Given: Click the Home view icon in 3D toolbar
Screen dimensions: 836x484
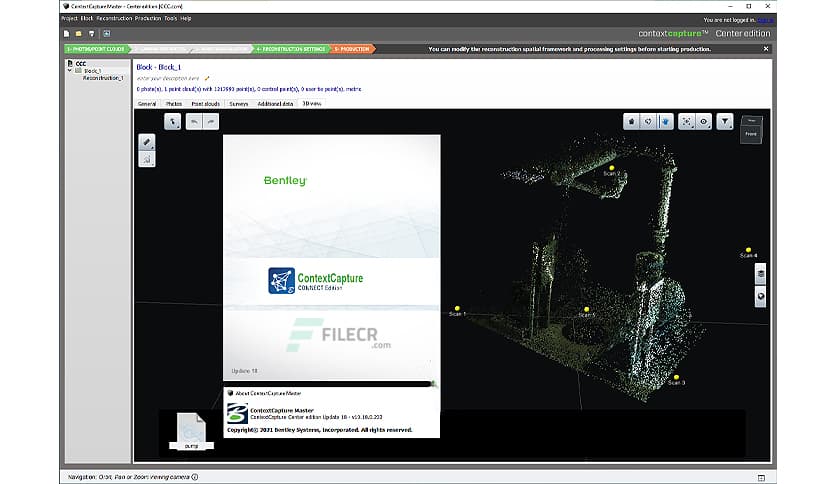Looking at the screenshot, I should click(631, 122).
